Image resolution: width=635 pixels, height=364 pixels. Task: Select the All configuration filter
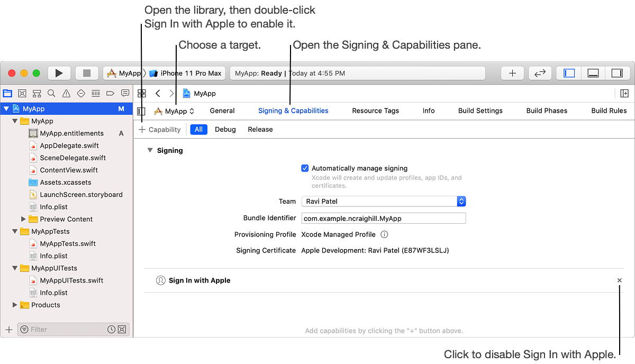(x=198, y=129)
